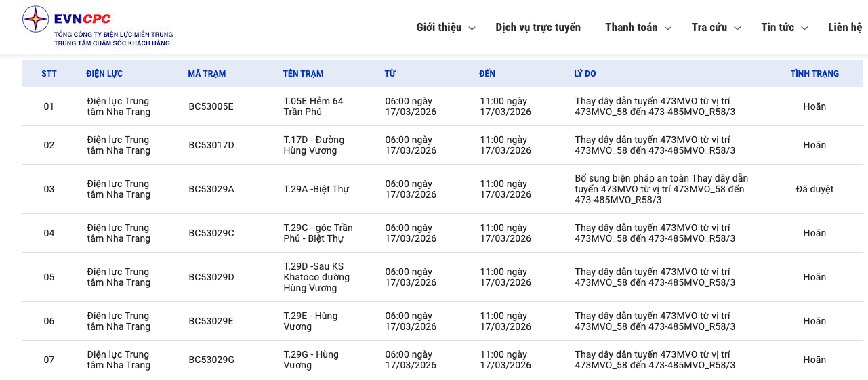The image size is (868, 380).
Task: Click the Hoãn status in row 01
Action: pyautogui.click(x=814, y=106)
